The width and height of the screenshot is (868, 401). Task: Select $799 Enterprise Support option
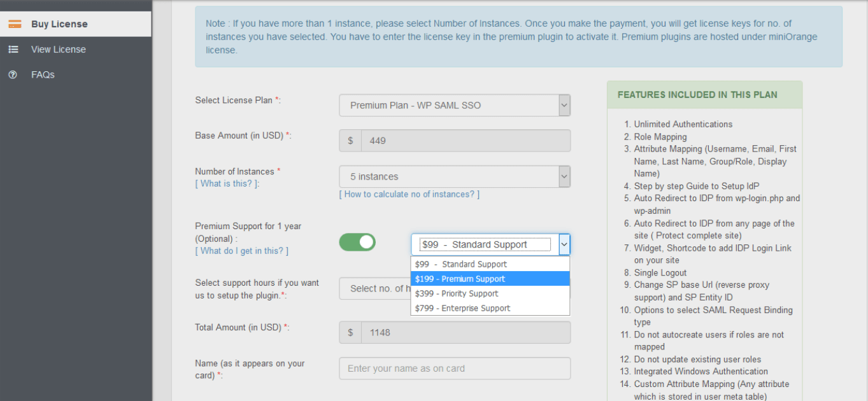[x=490, y=308]
